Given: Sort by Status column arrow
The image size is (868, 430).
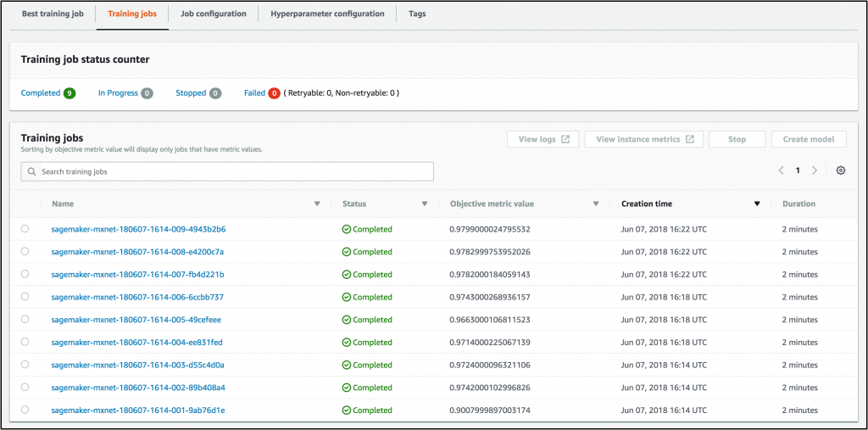Looking at the screenshot, I should pos(425,204).
